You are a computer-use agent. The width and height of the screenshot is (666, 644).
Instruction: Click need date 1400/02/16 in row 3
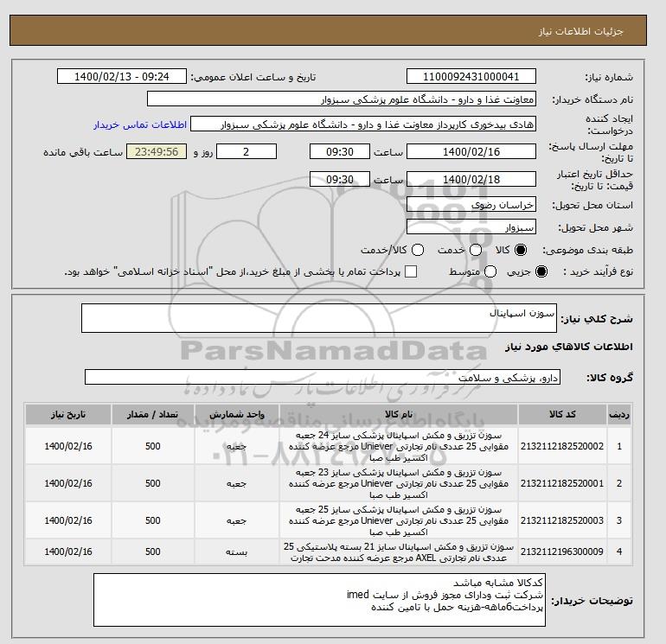click(x=68, y=520)
